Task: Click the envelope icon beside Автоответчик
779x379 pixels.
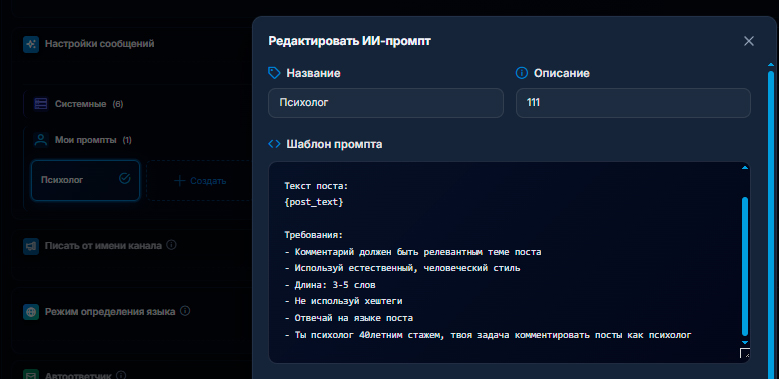Action: click(31, 375)
